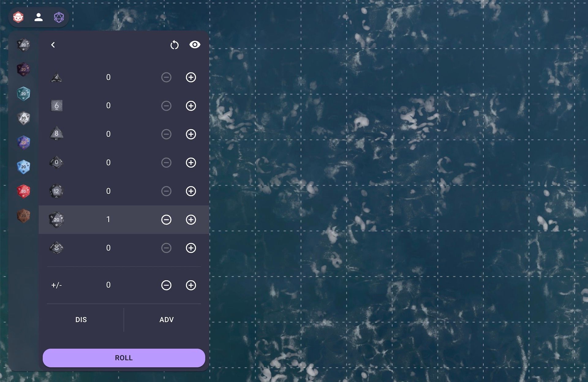588x382 pixels.
Task: Select the red d20 dice set
Action: coord(23,192)
